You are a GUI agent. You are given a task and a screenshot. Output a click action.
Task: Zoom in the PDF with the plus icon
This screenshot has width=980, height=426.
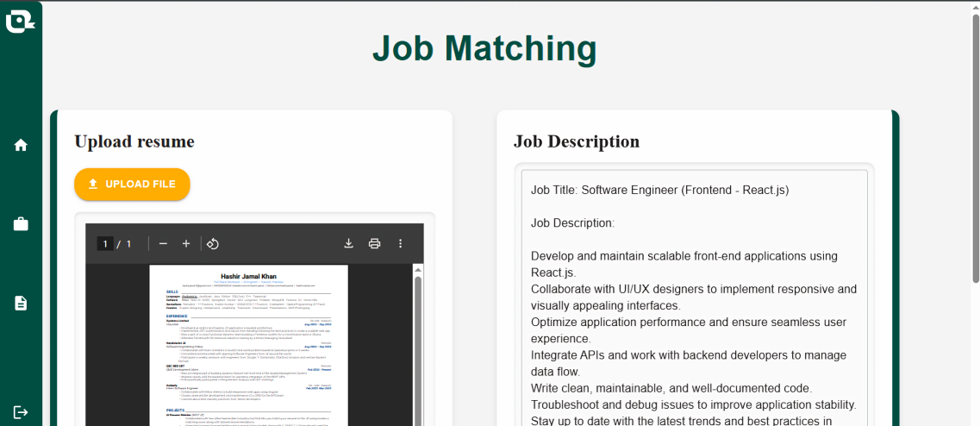point(186,244)
